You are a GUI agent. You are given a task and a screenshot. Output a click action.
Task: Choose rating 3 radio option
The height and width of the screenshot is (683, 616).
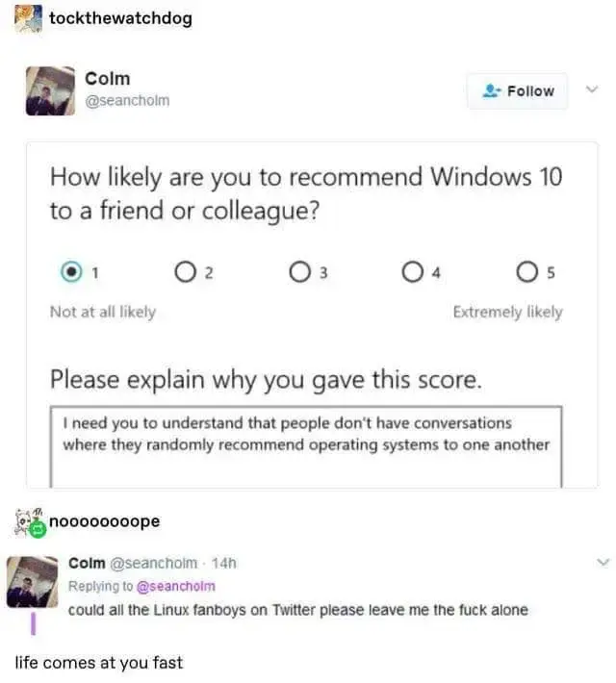click(299, 272)
